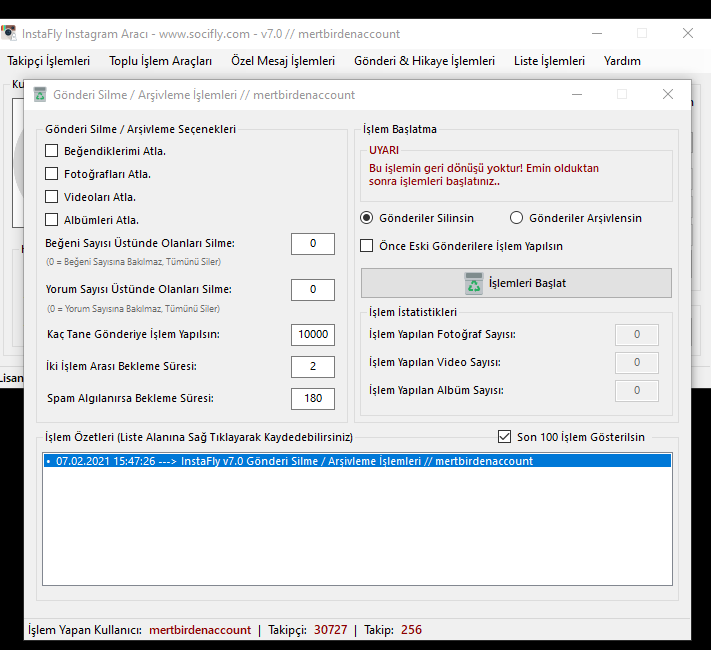711x650 pixels.
Task: Click the recycle bin icon in dialog title
Action: pos(40,94)
